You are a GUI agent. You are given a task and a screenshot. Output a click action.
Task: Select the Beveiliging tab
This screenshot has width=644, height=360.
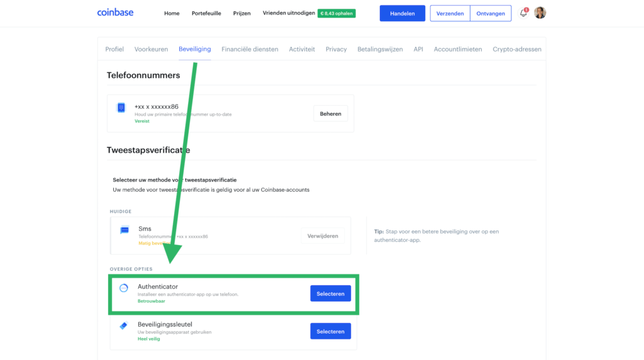click(x=195, y=49)
